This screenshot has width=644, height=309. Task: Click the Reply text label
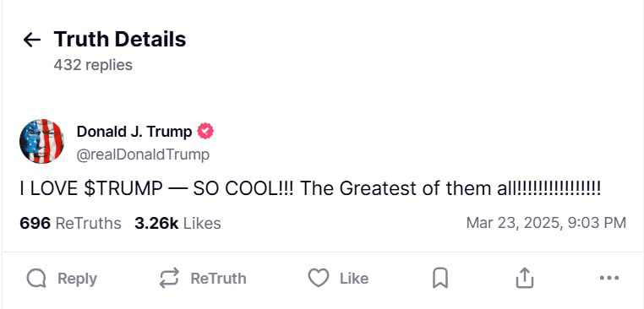pos(77,279)
